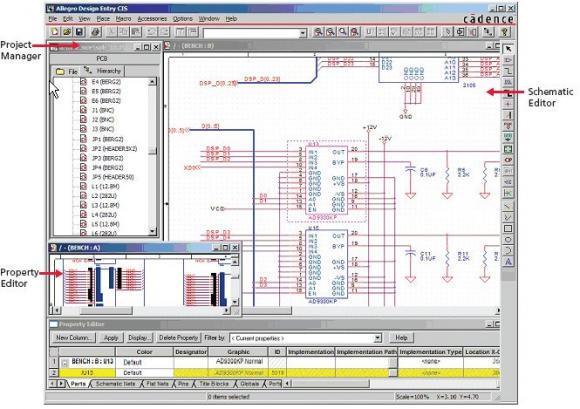Switch to the Schematic Nets tab
The height and width of the screenshot is (409, 580).
pyautogui.click(x=115, y=384)
